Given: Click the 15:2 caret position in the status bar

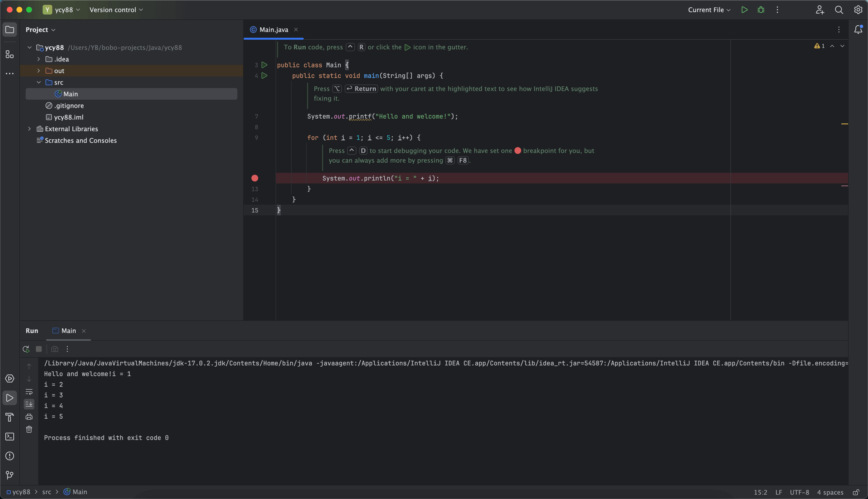Looking at the screenshot, I should coord(760,492).
